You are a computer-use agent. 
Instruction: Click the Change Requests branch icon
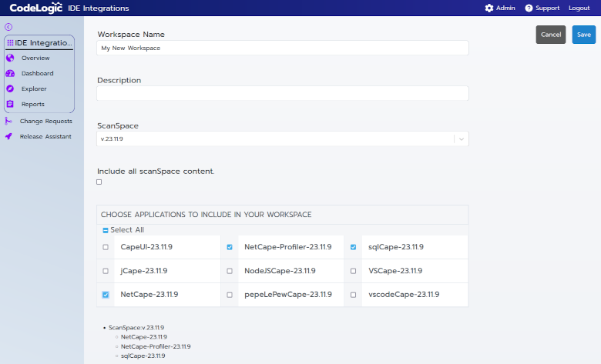[x=8, y=121]
